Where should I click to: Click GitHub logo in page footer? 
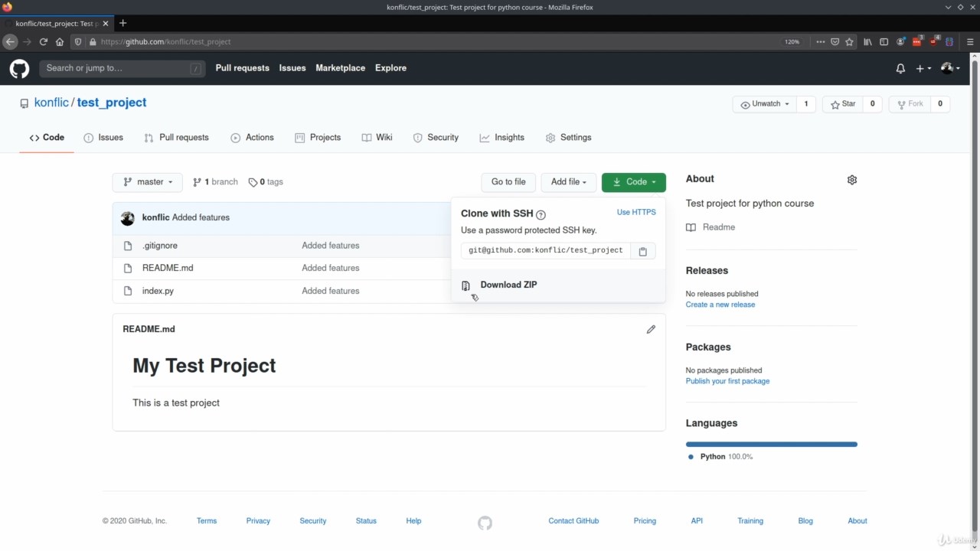coord(485,523)
